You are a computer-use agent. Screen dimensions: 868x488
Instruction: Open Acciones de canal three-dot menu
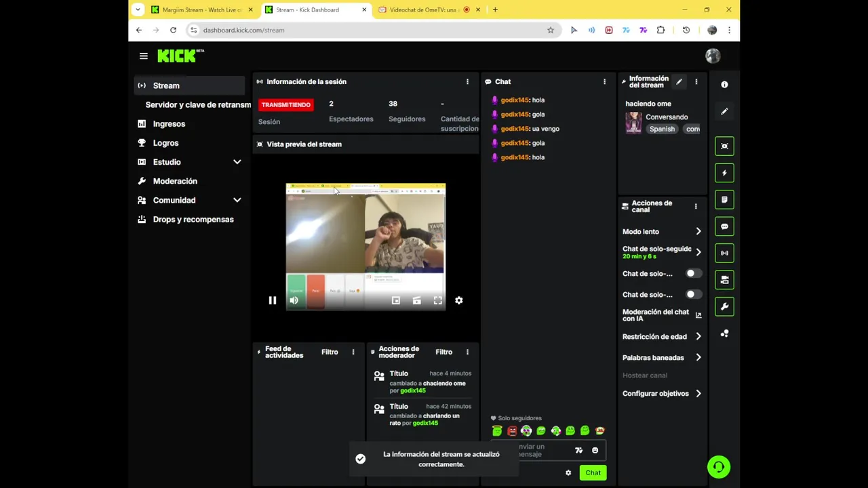pos(695,206)
